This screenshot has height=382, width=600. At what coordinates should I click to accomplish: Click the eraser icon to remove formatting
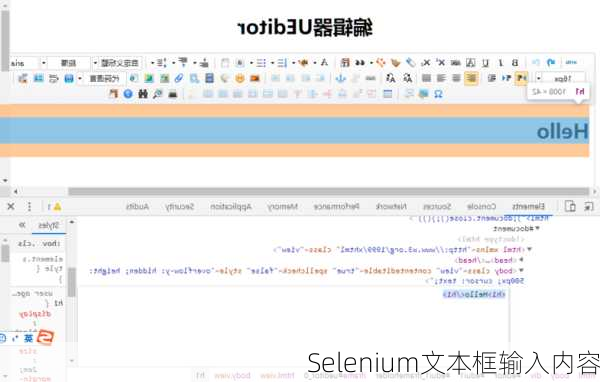click(x=410, y=62)
